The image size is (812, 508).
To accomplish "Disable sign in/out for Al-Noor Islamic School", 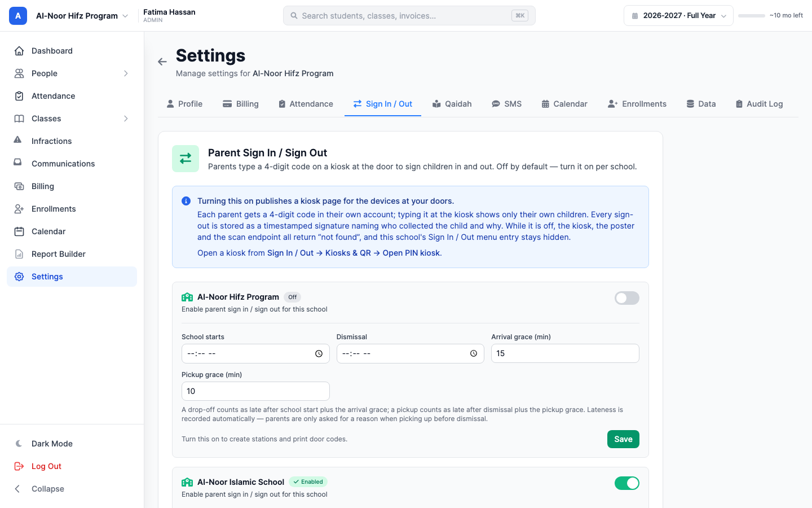I will [x=627, y=483].
